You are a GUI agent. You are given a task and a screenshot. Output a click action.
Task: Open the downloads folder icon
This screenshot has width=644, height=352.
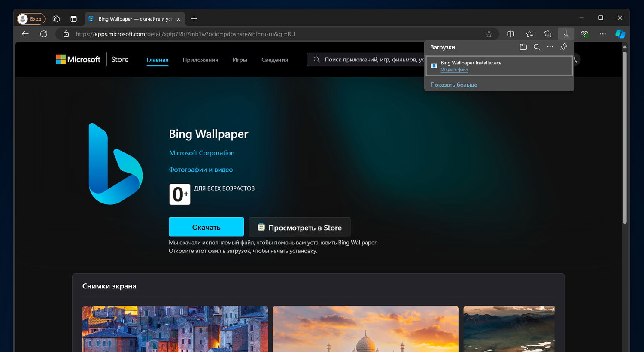click(x=523, y=47)
